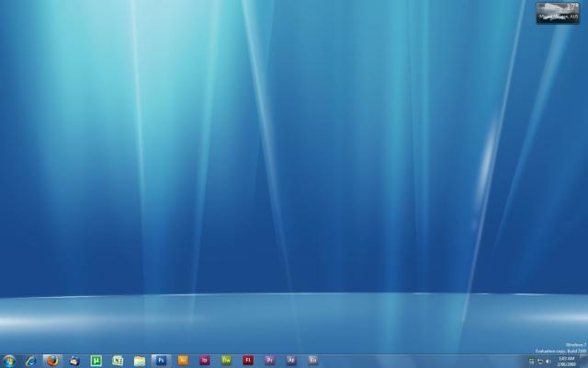Launch Adobe Flash (Fl) from the taskbar

[x=248, y=361]
